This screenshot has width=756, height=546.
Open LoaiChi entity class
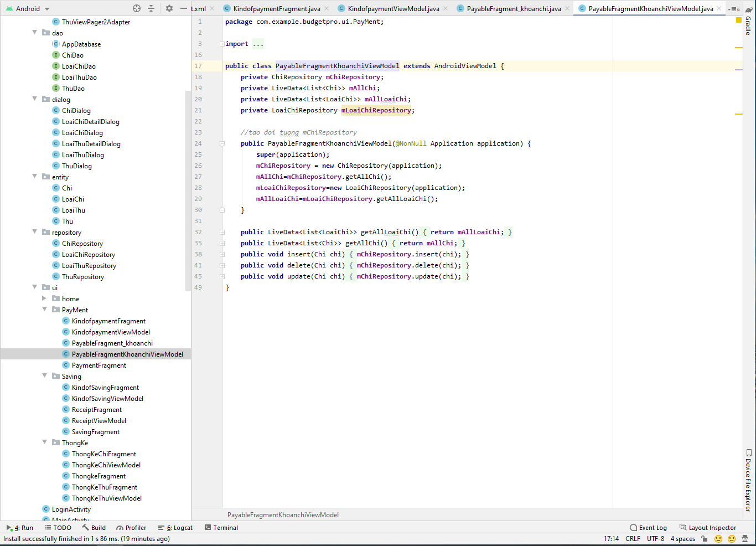[x=73, y=199]
